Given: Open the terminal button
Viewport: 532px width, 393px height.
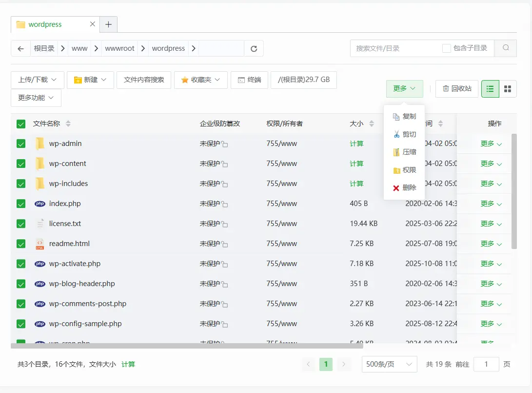Looking at the screenshot, I should point(249,80).
